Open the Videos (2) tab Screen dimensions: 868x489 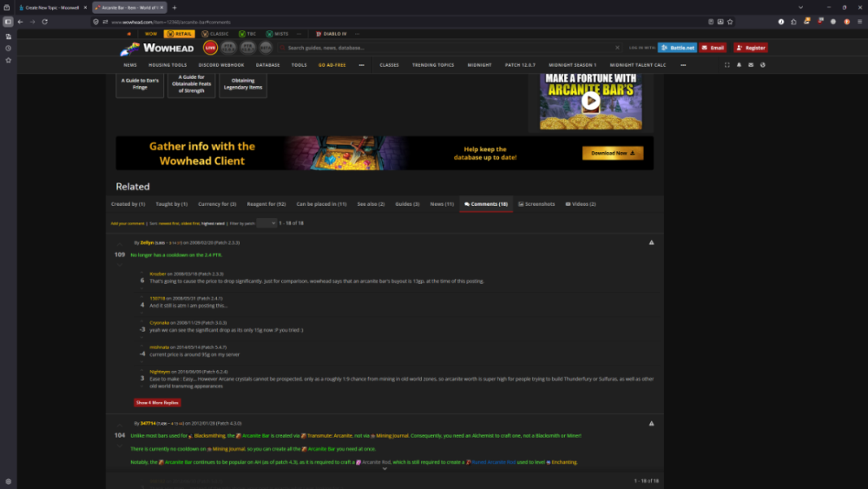click(x=581, y=204)
